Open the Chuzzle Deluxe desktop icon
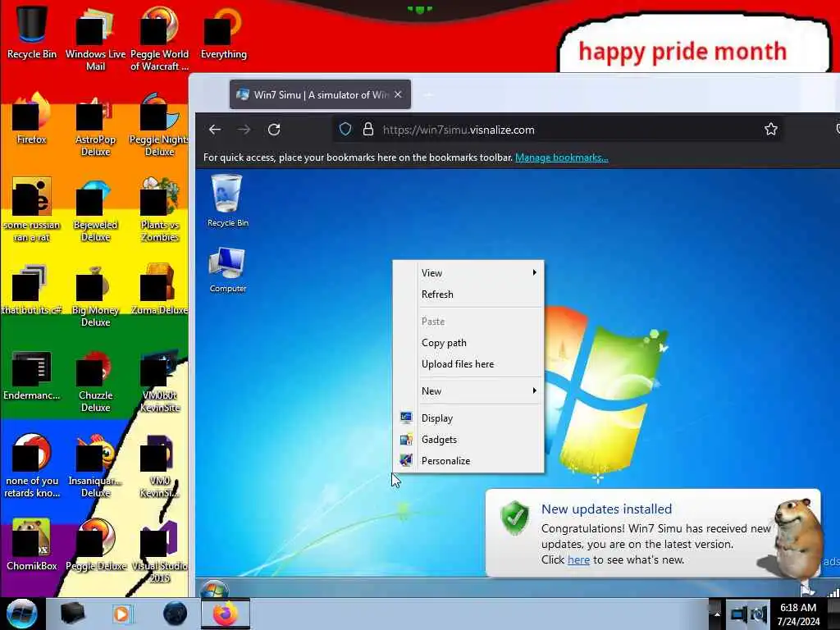This screenshot has height=630, width=840. (95, 380)
